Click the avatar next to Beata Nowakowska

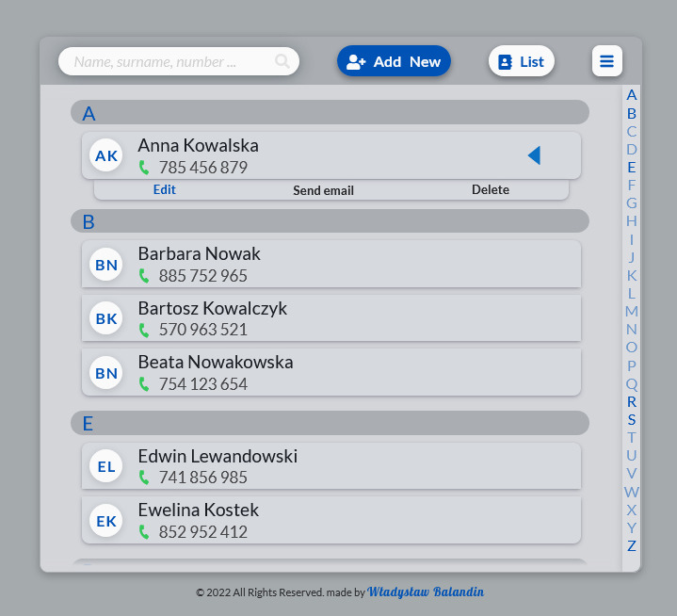click(106, 373)
